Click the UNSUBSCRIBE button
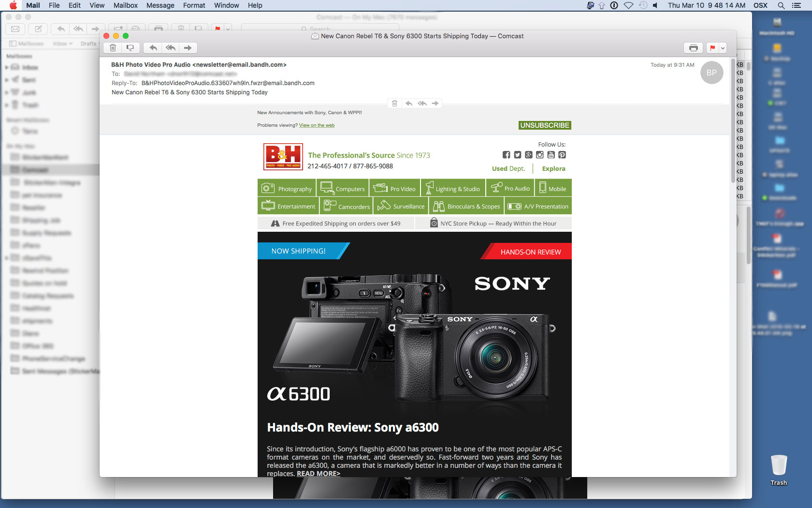This screenshot has width=812, height=508. tap(545, 125)
